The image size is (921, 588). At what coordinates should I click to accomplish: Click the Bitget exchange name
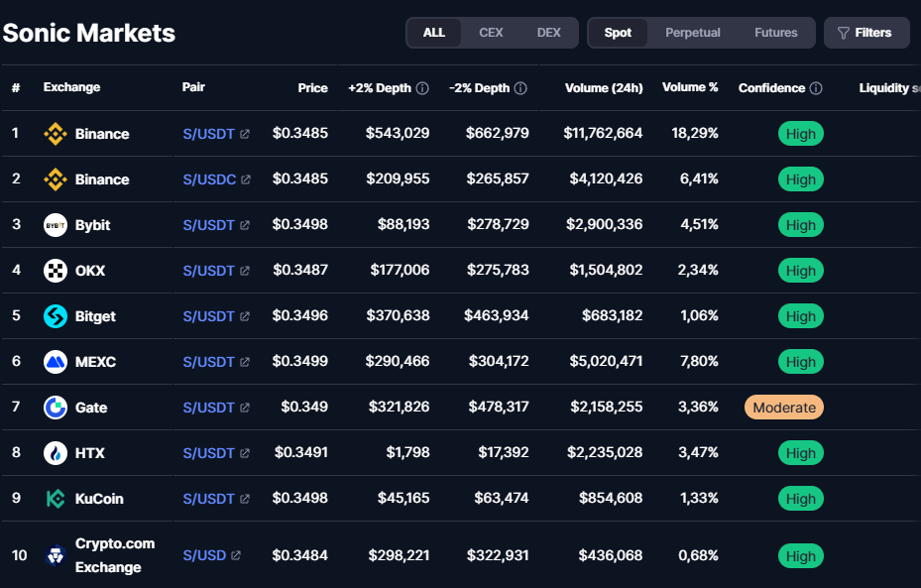coord(95,316)
